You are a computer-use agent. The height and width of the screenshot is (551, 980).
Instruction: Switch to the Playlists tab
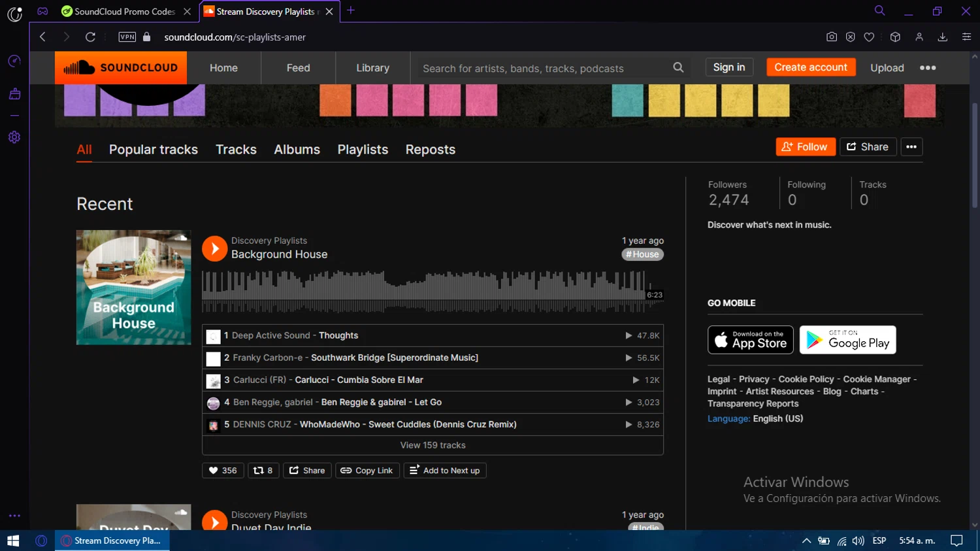[363, 150]
